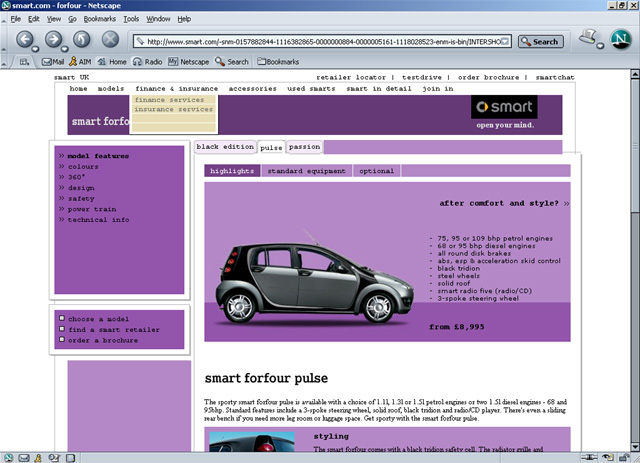Image resolution: width=640 pixels, height=463 pixels.
Task: Click the smart logo banner
Action: coord(504,107)
